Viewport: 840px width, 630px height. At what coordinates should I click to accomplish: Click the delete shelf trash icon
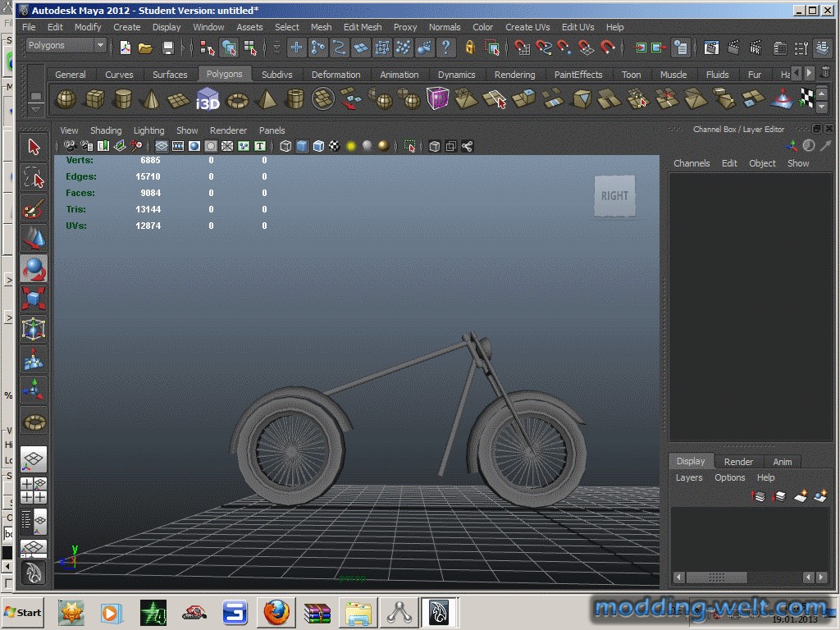(x=825, y=72)
